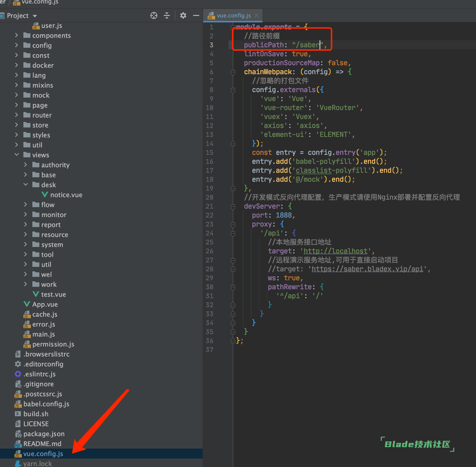Select the App.vue Vue icon
The height and width of the screenshot is (467, 476).
coord(27,304)
